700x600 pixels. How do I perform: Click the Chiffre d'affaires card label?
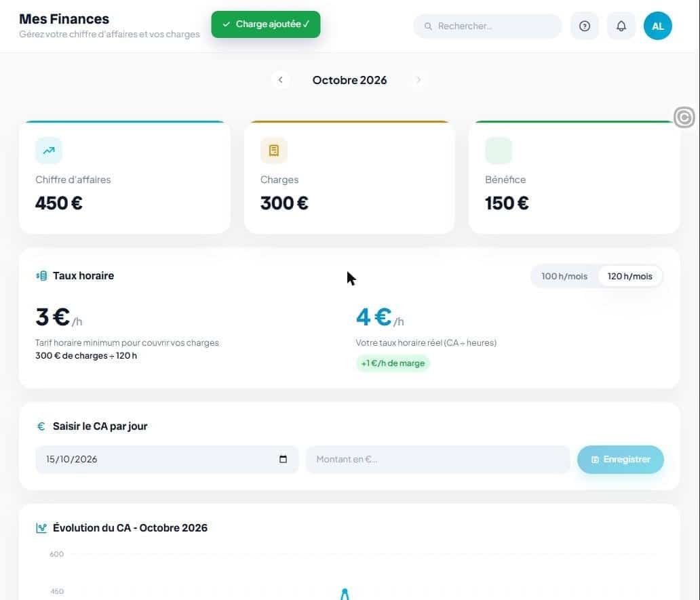click(x=73, y=180)
